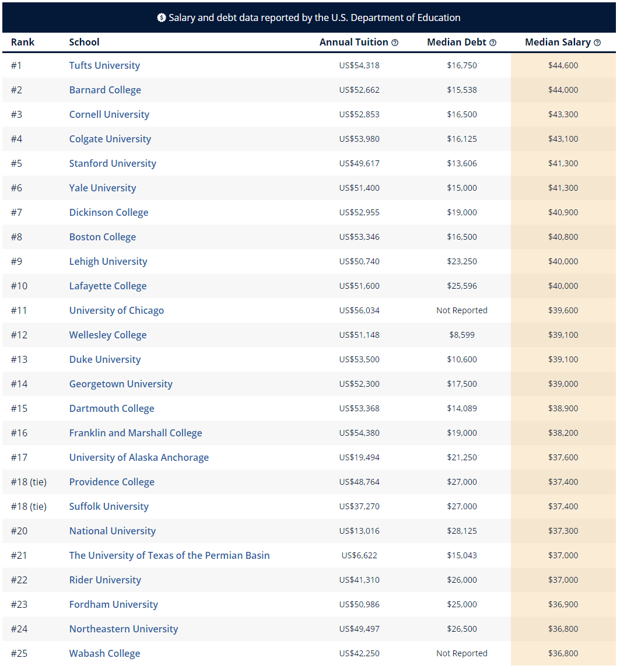Open University of Texas Permian Basin link
The width and height of the screenshot is (620, 672).
coord(169,555)
